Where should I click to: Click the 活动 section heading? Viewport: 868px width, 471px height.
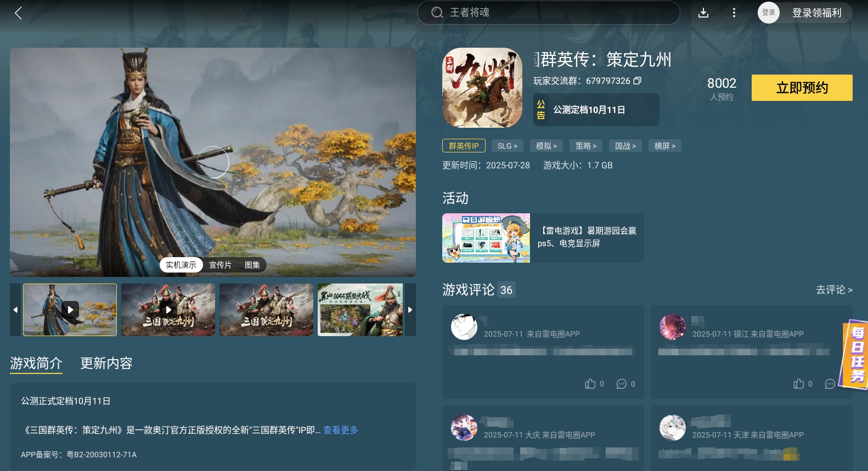tap(455, 198)
